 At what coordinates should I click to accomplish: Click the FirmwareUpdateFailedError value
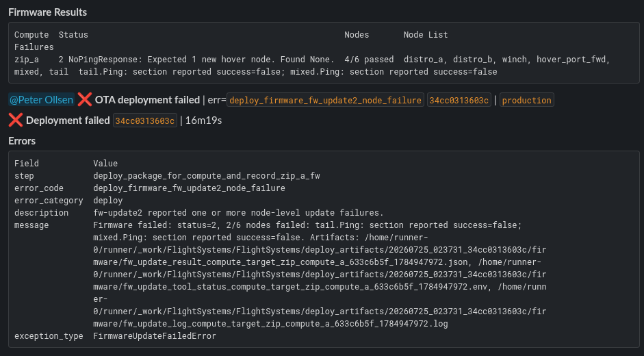coord(155,336)
